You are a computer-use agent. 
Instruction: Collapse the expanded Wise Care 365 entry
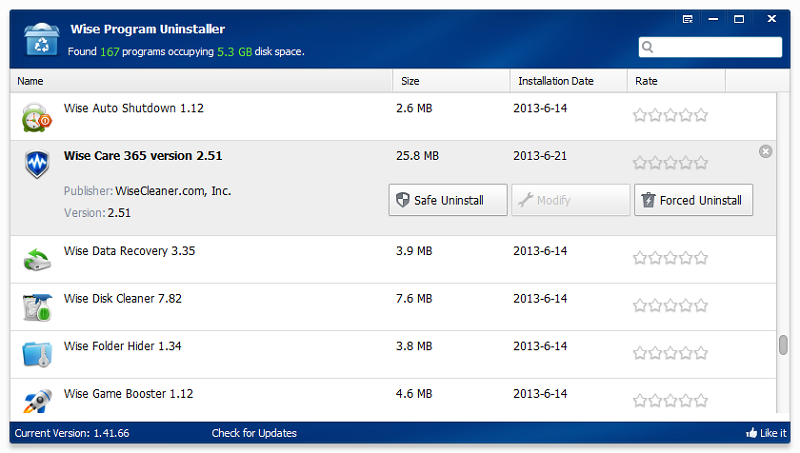(x=766, y=151)
